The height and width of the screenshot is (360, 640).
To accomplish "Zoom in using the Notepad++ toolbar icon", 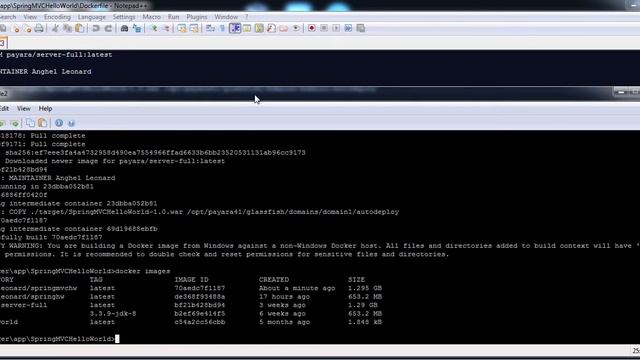I will pyautogui.click(x=154, y=28).
